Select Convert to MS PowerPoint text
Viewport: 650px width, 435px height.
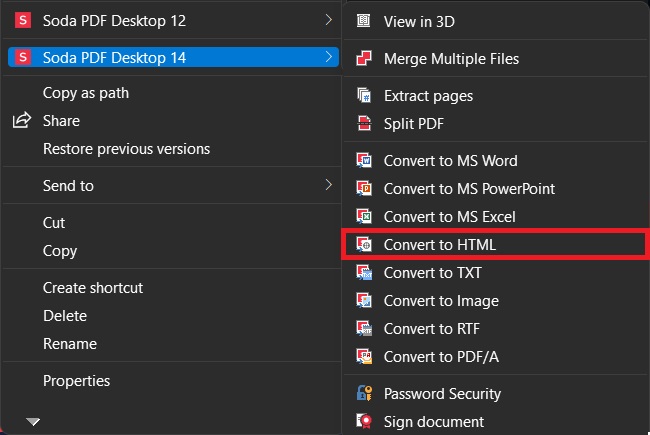click(x=469, y=189)
